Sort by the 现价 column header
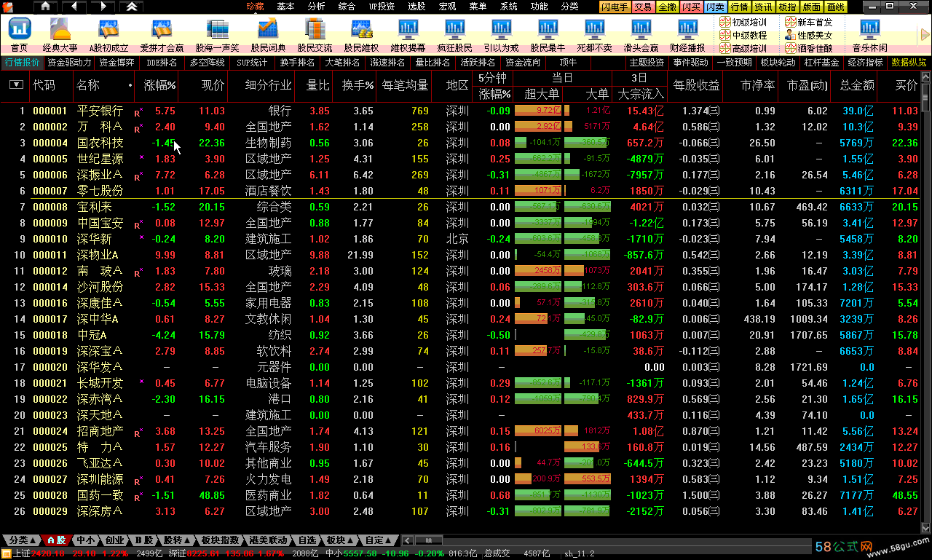Screen dimensions: 932x560 212,85
